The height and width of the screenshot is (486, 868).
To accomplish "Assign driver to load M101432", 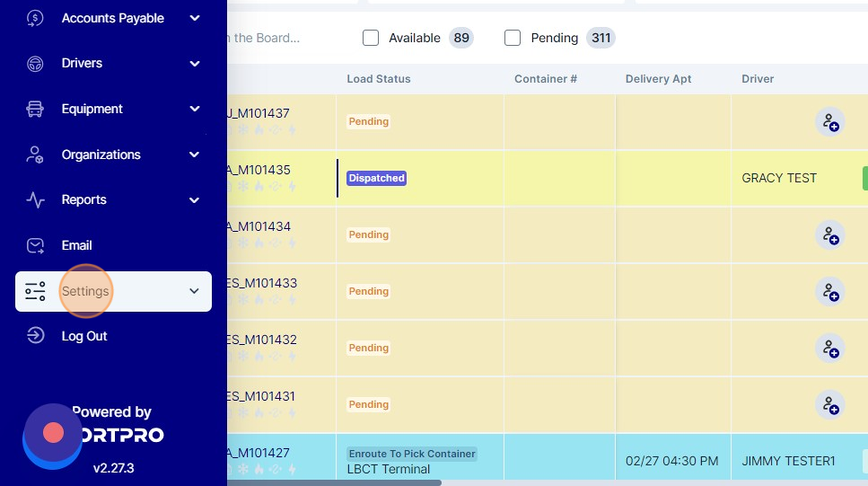I will tap(829, 348).
